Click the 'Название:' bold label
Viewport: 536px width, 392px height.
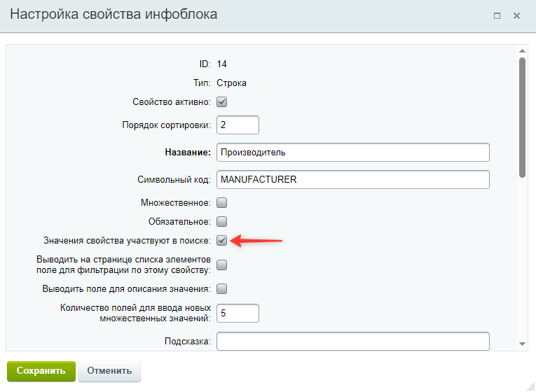click(188, 153)
